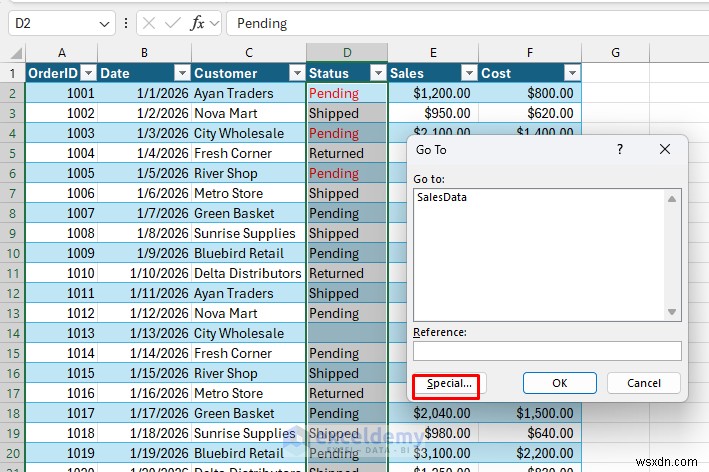709x472 pixels.
Task: Click the Go To dialog help question mark
Action: tap(620, 149)
